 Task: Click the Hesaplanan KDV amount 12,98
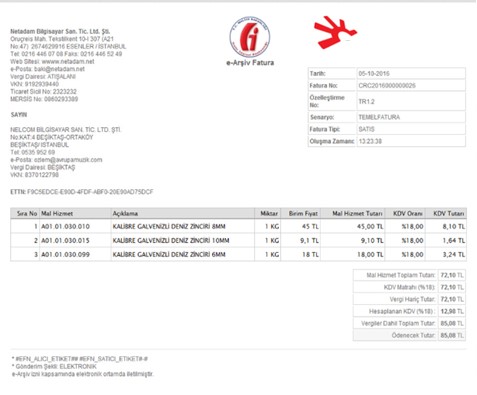448,311
